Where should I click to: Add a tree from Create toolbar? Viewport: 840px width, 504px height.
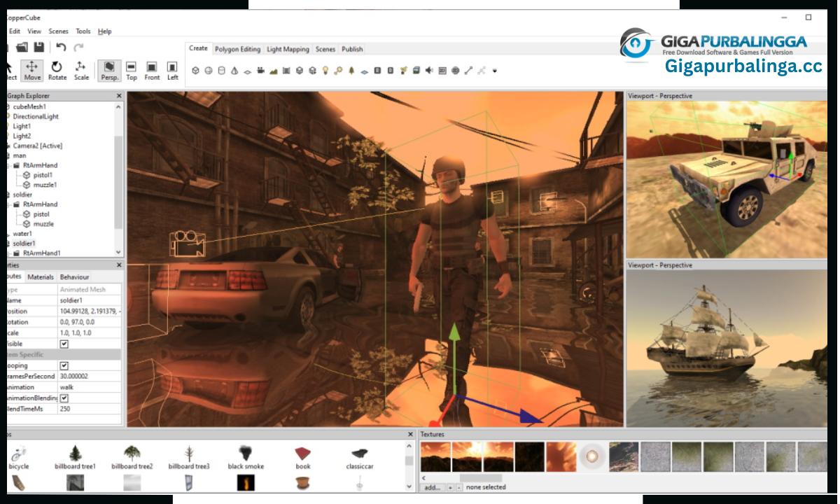pos(351,71)
